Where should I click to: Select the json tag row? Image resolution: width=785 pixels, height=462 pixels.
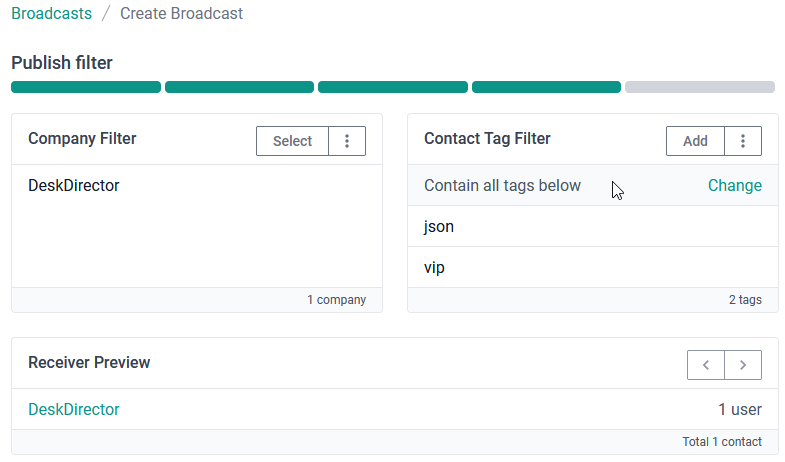coord(593,226)
